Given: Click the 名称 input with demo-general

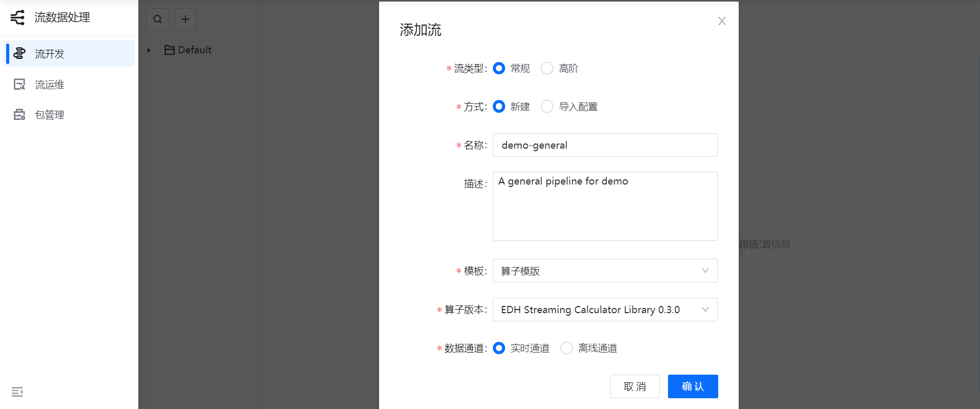Looking at the screenshot, I should point(605,145).
